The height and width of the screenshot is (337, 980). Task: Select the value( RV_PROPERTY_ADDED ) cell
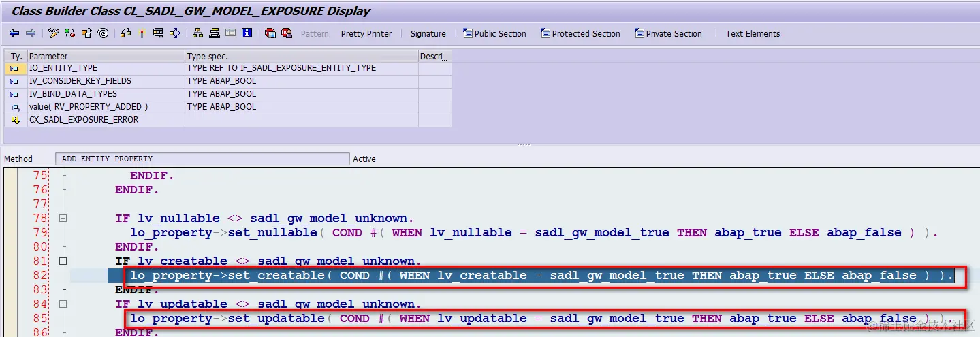coord(106,107)
